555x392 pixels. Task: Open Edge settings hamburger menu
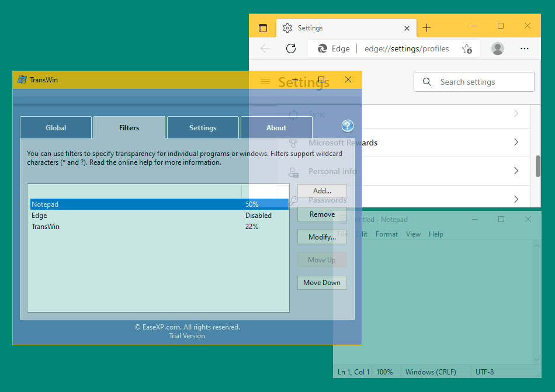pyautogui.click(x=265, y=81)
